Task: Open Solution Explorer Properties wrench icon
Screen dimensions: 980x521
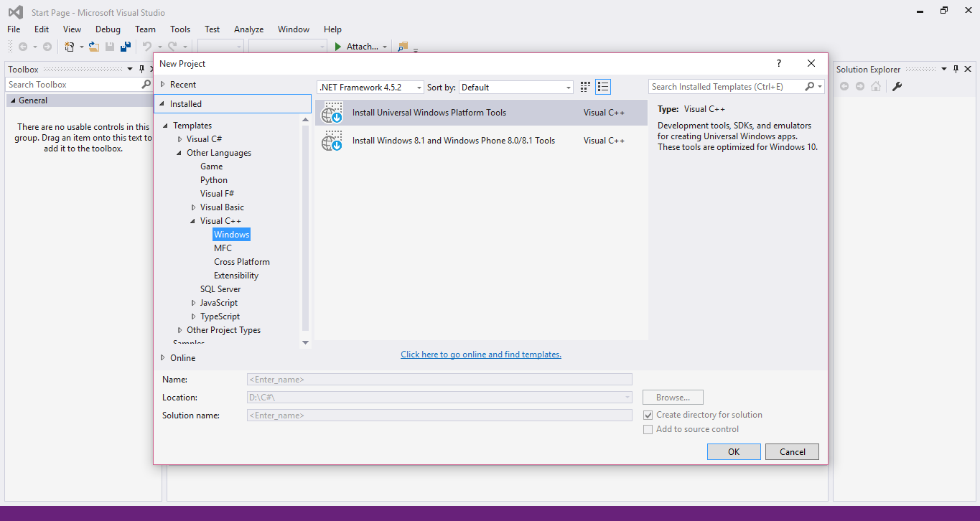Action: coord(897,87)
